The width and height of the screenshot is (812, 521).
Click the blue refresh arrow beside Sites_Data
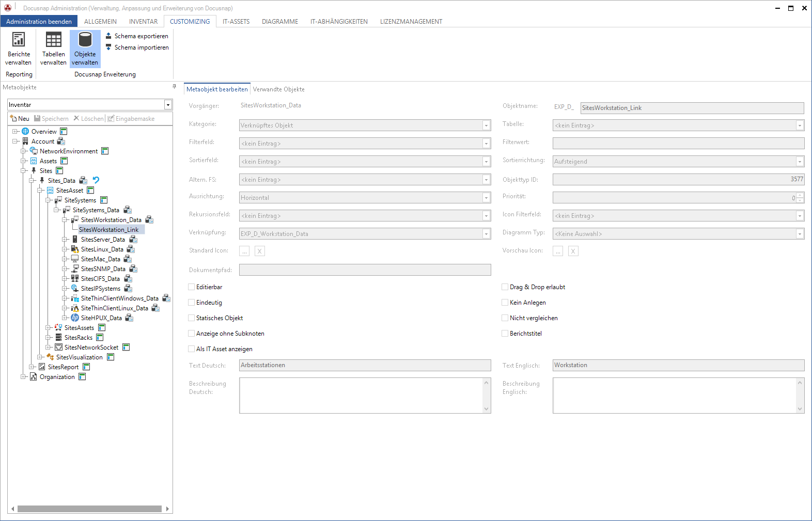(x=96, y=180)
